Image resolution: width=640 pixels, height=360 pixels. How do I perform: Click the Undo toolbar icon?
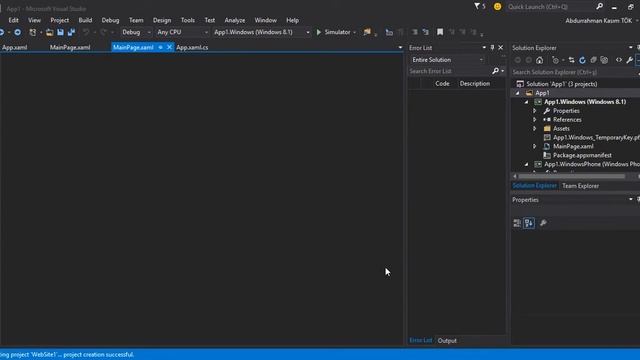coord(86,32)
